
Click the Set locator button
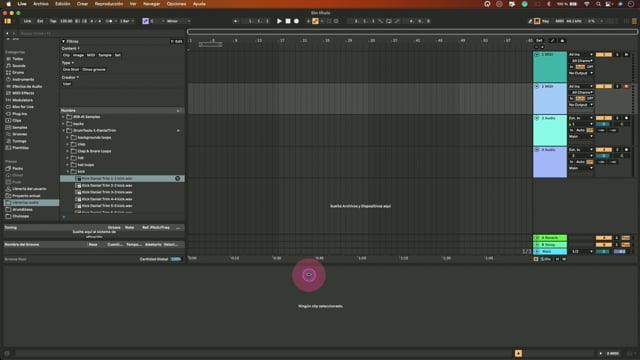coord(539,40)
